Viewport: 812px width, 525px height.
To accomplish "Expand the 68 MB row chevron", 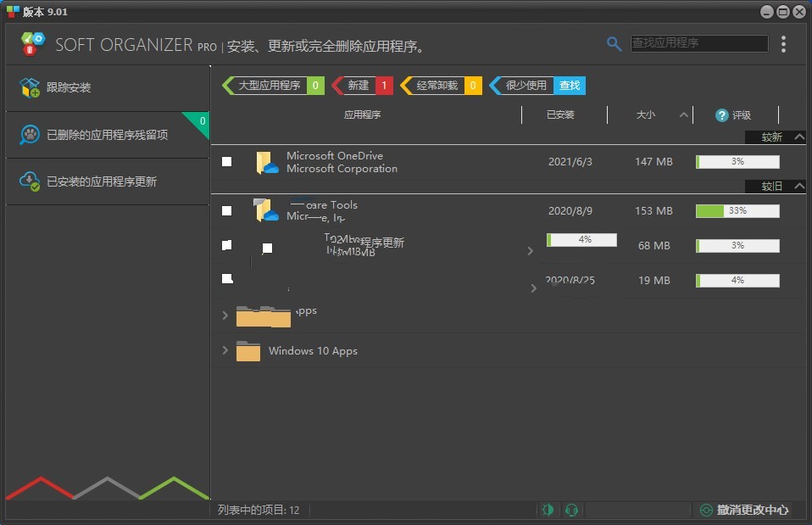I will pyautogui.click(x=531, y=251).
